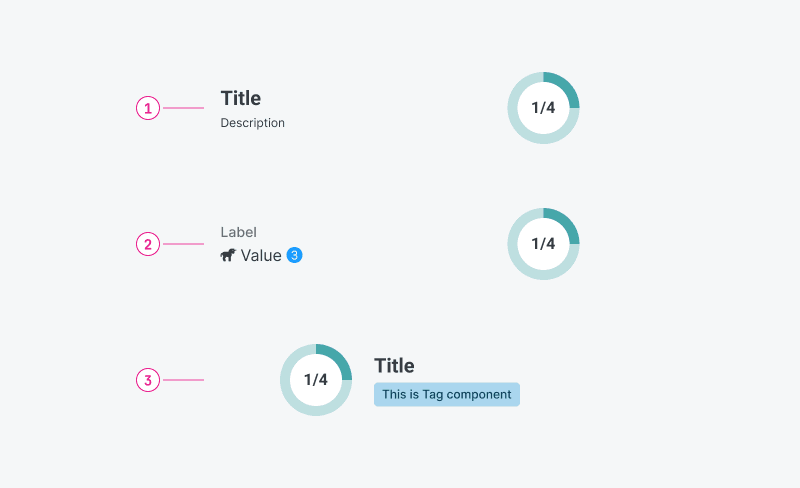Click the Description text under first Title
The height and width of the screenshot is (488, 800).
[x=253, y=123]
